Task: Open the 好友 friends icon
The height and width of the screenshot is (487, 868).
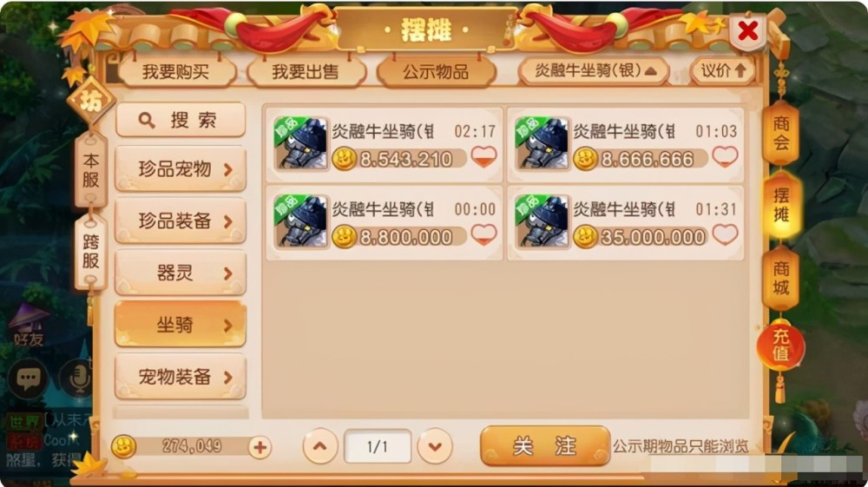Action: (x=29, y=326)
